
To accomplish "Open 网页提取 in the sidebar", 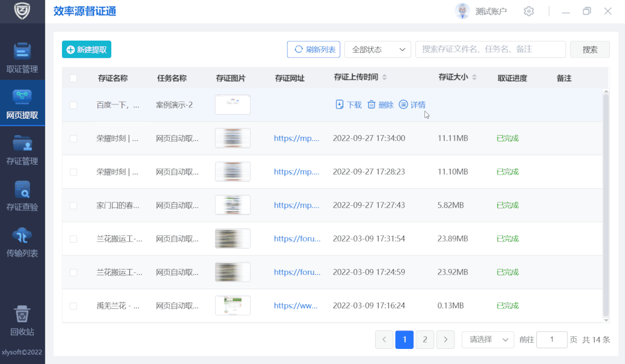I will pyautogui.click(x=22, y=104).
